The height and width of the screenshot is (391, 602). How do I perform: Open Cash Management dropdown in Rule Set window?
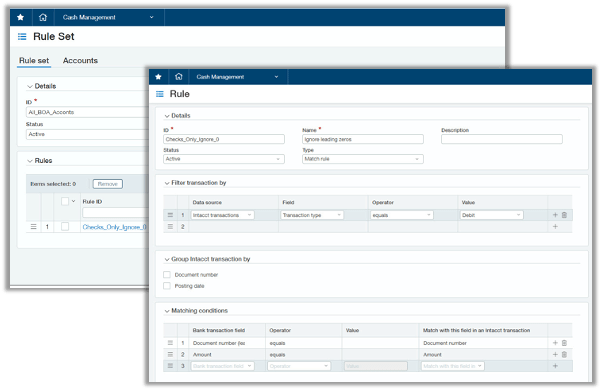(108, 17)
